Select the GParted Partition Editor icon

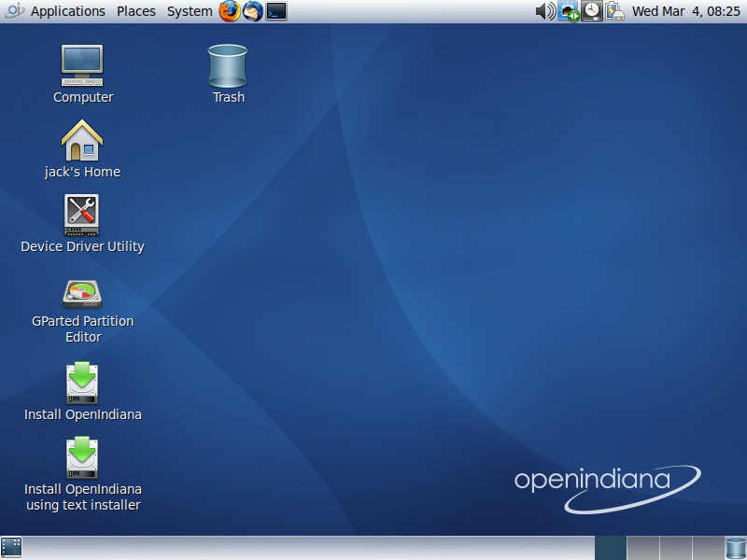82,292
